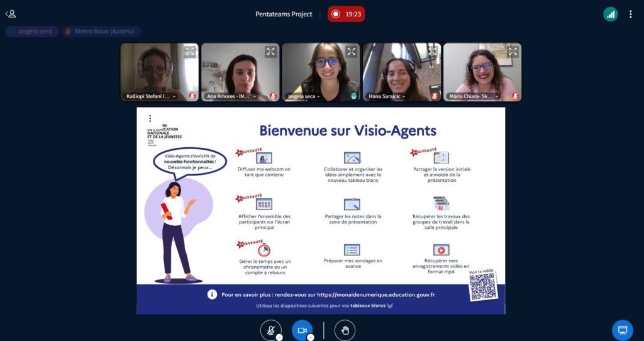Click the Marco Roux (Austria) talking indicator
This screenshot has width=644, height=341.
(x=101, y=31)
